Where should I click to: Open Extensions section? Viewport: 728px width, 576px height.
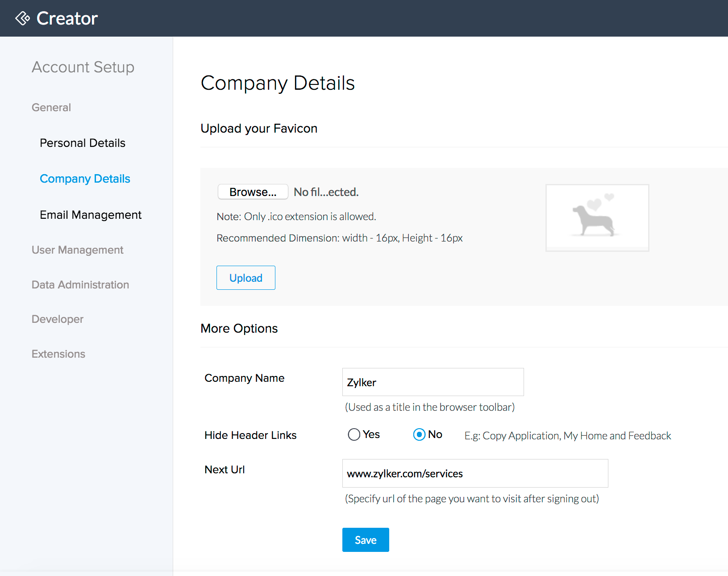58,354
